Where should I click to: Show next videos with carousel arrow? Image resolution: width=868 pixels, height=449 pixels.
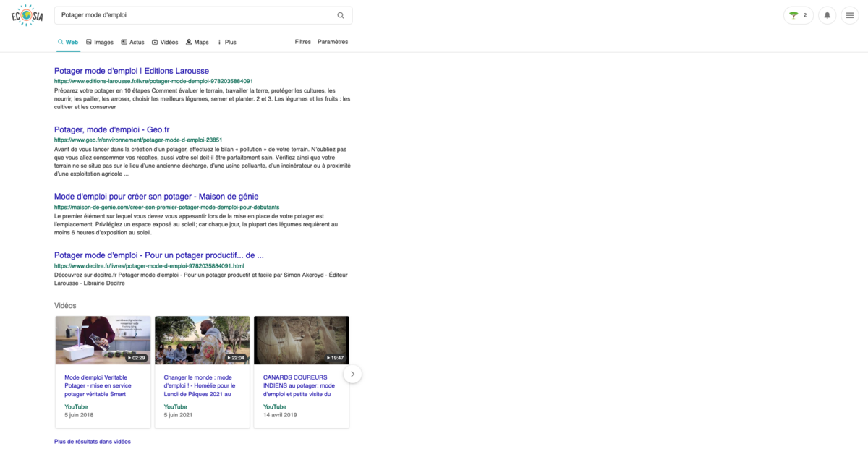click(352, 374)
